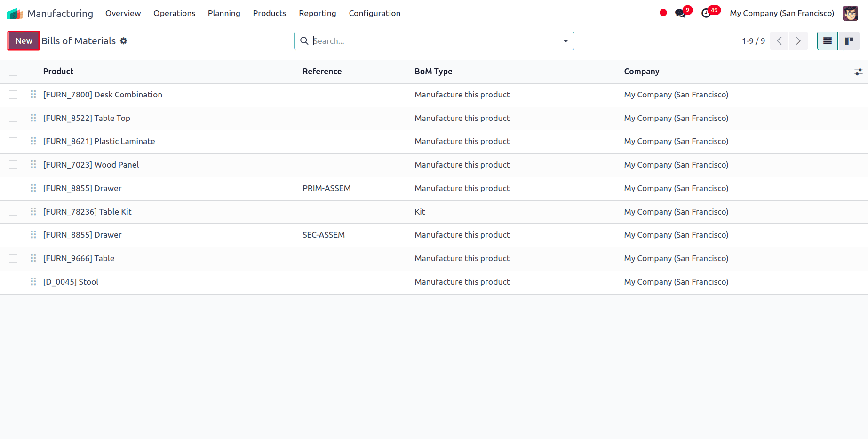868x439 pixels.
Task: Switch to kanban view
Action: click(849, 41)
